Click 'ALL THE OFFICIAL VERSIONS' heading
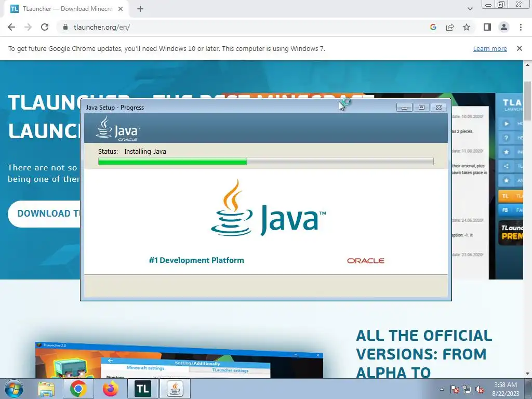The image size is (532, 399). pos(424,354)
